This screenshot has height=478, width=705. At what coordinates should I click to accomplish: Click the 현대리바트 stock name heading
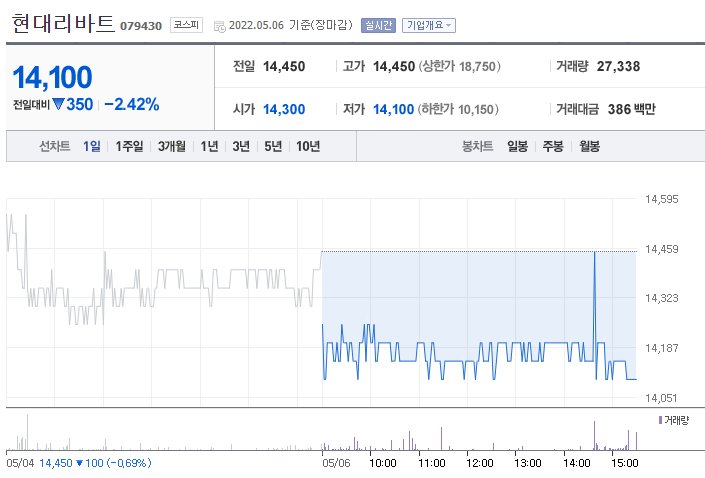tap(62, 23)
